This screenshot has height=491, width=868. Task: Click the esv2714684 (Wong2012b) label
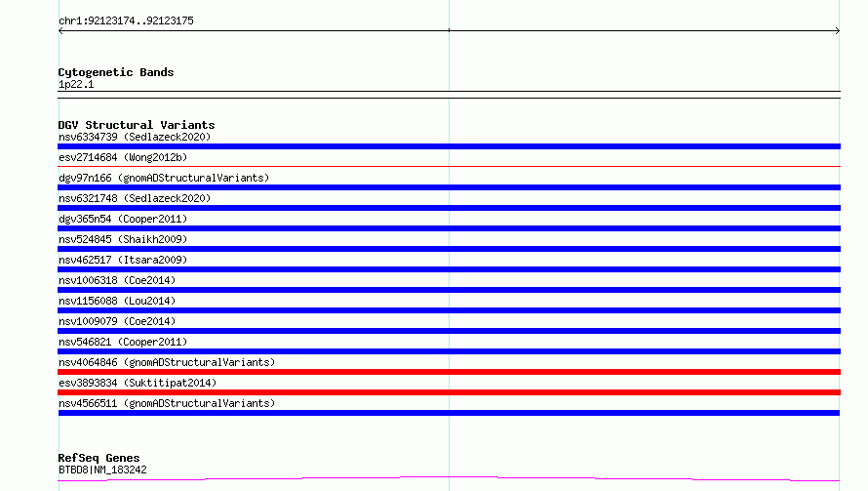(123, 157)
